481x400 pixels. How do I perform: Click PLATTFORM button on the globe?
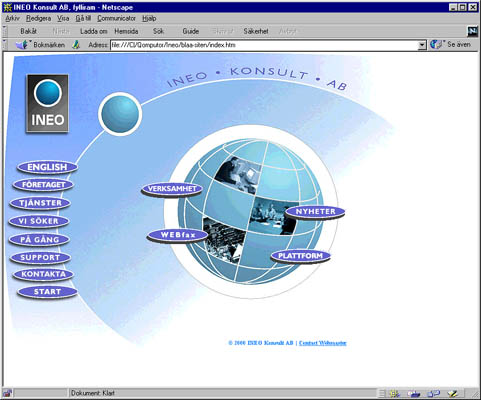[300, 256]
